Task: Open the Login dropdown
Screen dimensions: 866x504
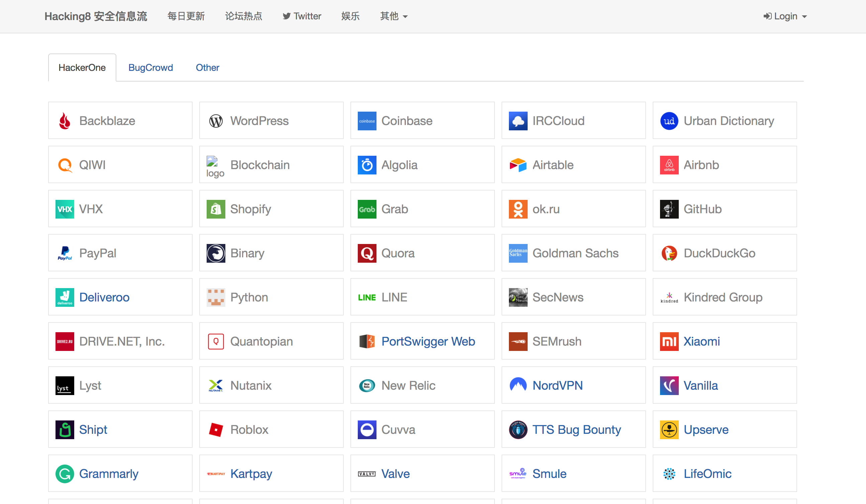Action: [785, 16]
